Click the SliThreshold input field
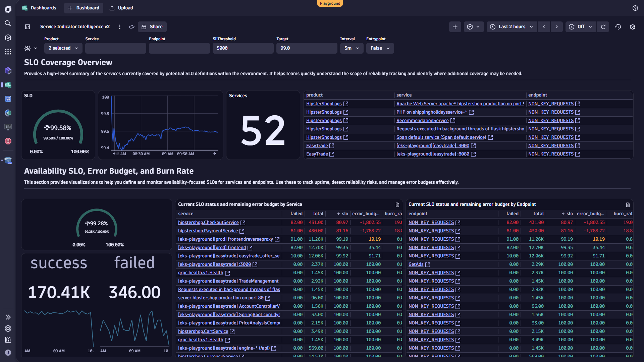Image resolution: width=644 pixels, height=362 pixels. pyautogui.click(x=243, y=48)
